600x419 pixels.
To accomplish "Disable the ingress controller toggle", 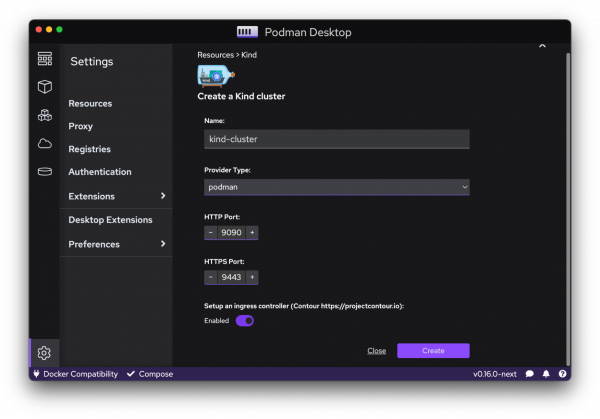I will tap(244, 321).
